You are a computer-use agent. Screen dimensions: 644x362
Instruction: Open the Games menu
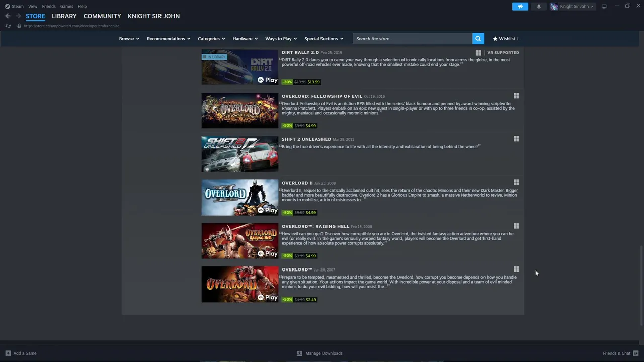point(66,6)
